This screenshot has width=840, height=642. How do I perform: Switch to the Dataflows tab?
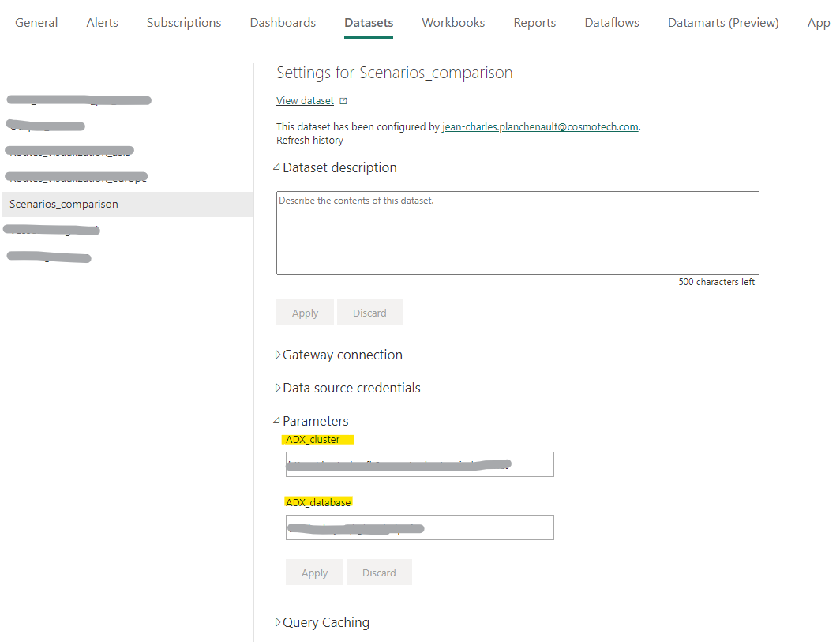point(611,22)
